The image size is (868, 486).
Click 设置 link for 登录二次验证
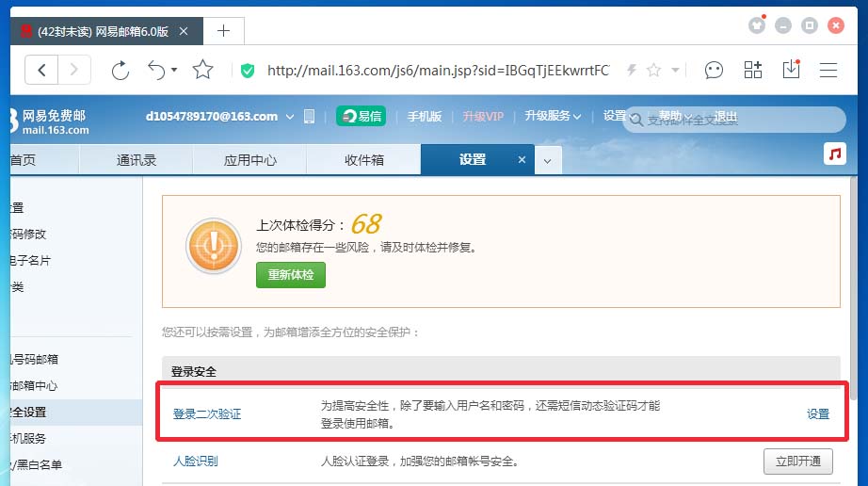[x=817, y=414]
